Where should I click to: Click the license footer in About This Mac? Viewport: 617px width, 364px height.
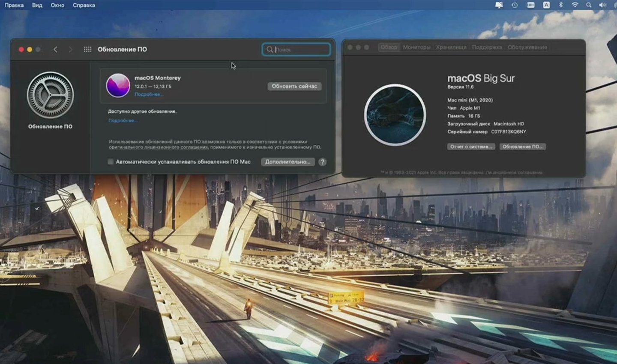click(x=462, y=173)
